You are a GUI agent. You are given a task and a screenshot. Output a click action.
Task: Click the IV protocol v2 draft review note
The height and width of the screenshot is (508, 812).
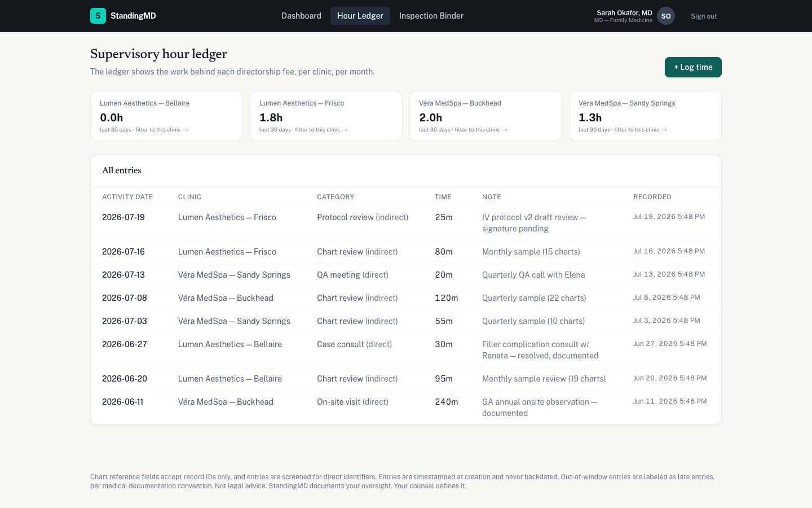pos(534,223)
